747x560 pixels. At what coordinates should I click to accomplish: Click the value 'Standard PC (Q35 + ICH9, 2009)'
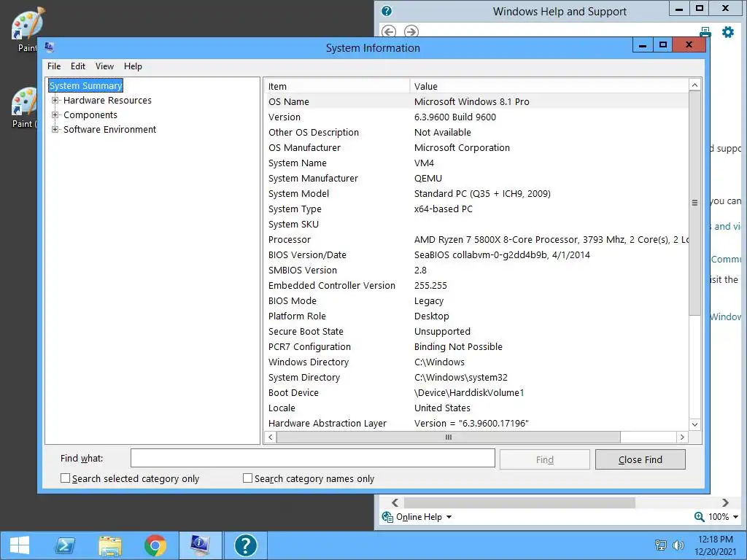click(482, 194)
